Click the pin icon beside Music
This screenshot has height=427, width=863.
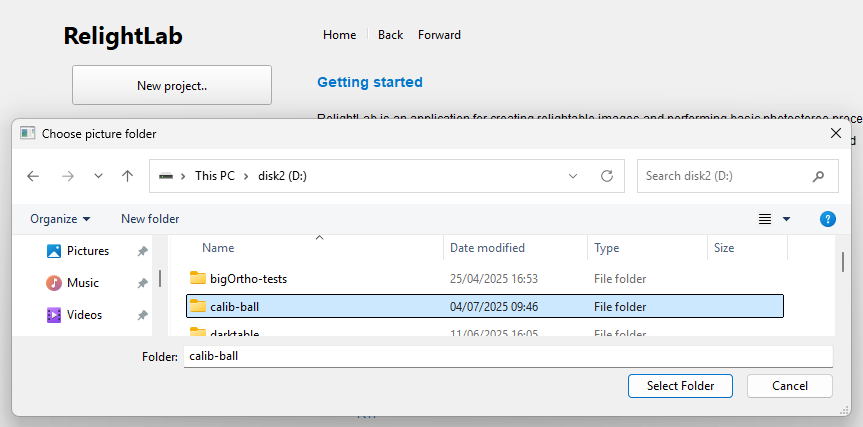[143, 283]
